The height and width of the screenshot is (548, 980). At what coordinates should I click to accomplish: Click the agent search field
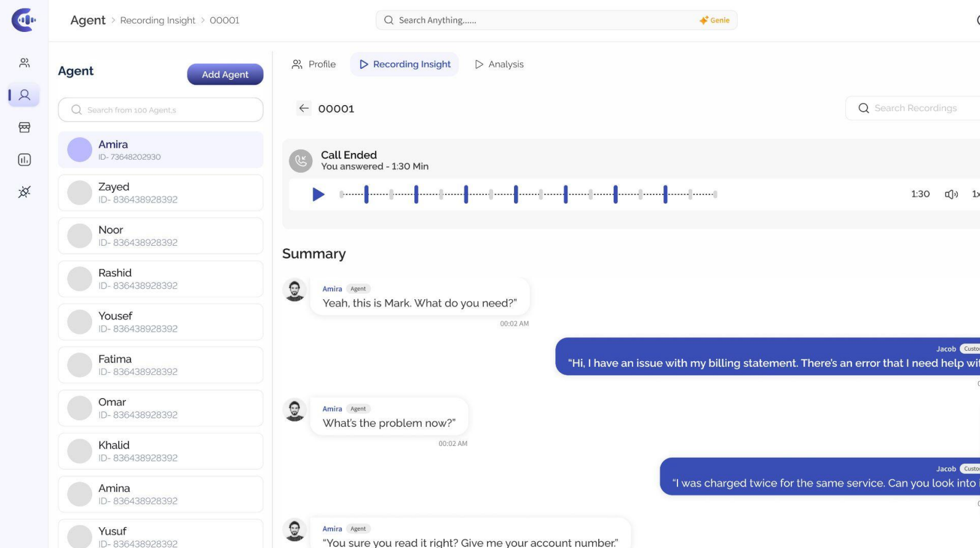160,110
